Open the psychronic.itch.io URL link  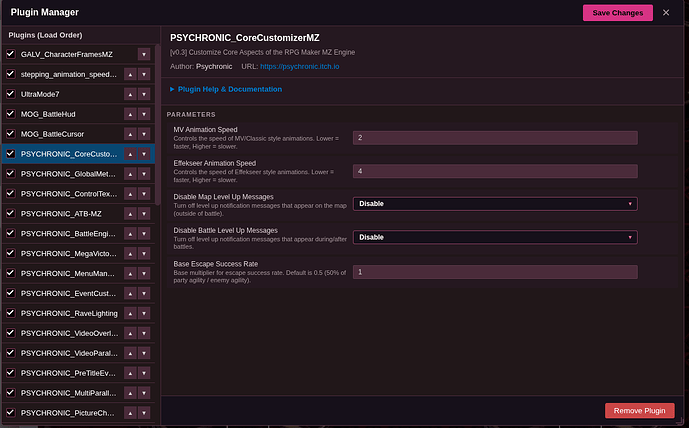[300, 66]
